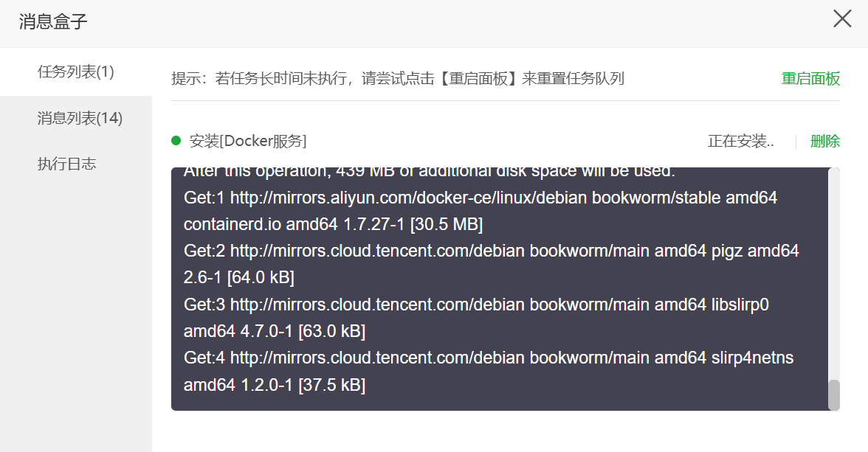The height and width of the screenshot is (452, 868).
Task: Click the 重启面板 link
Action: point(810,79)
